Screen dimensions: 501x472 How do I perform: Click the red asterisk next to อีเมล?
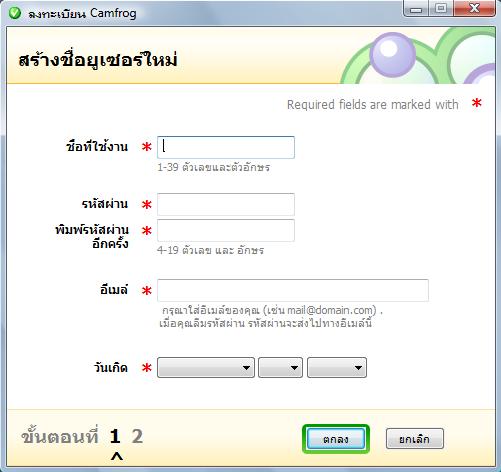pos(147,291)
